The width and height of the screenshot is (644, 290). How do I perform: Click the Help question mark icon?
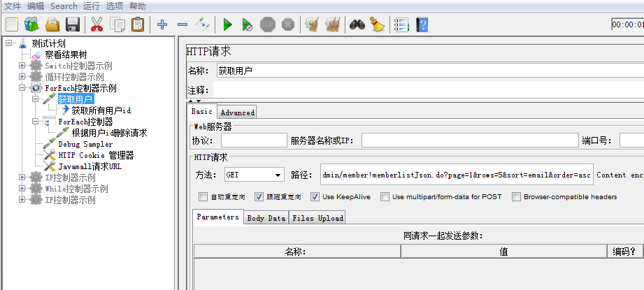422,24
